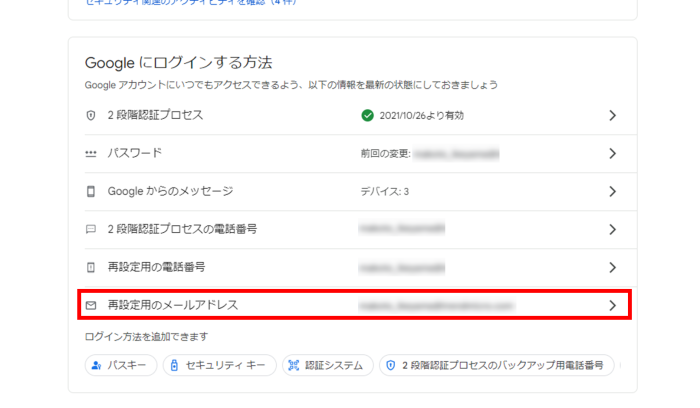Expand the 2段階認証プロセス row chevron
The height and width of the screenshot is (408, 700).
[x=612, y=115]
